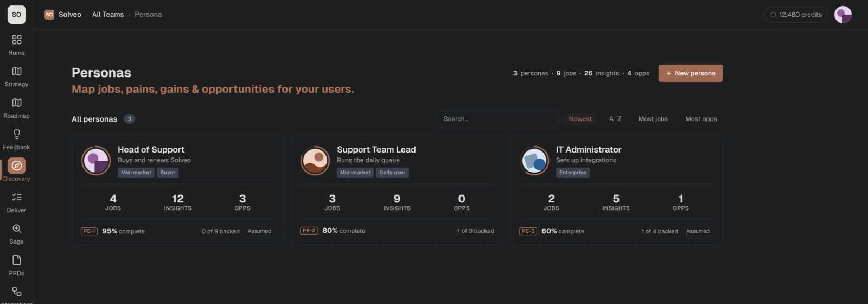Sort personas by Most opps
Image resolution: width=868 pixels, height=304 pixels.
pyautogui.click(x=701, y=119)
